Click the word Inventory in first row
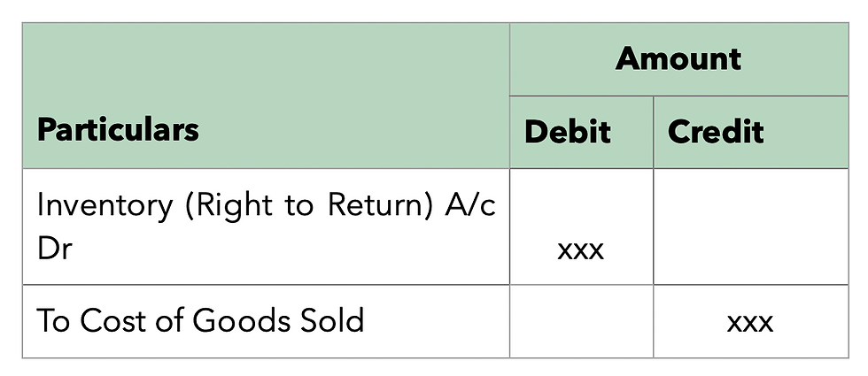Image resolution: width=868 pixels, height=376 pixels. click(x=105, y=206)
